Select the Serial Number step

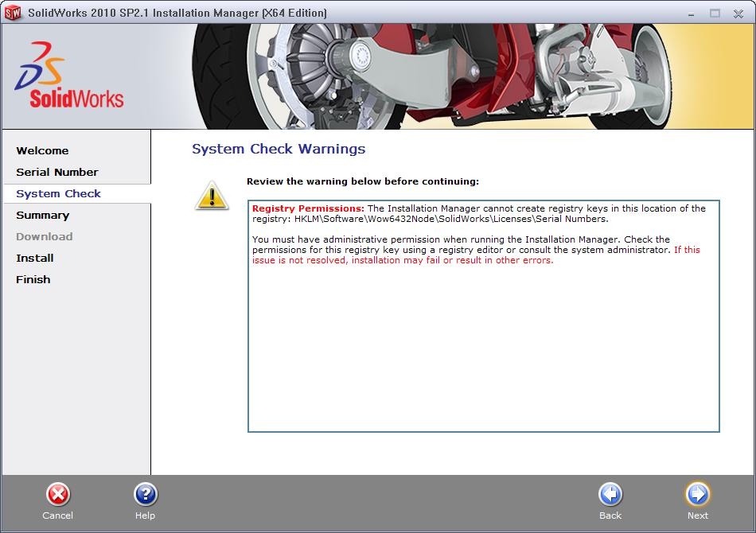(x=57, y=172)
